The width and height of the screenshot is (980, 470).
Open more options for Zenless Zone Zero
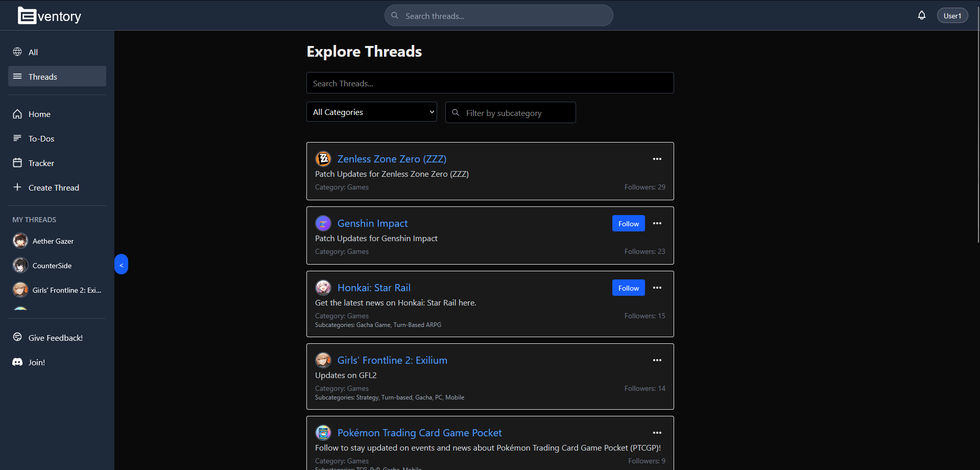(x=657, y=159)
